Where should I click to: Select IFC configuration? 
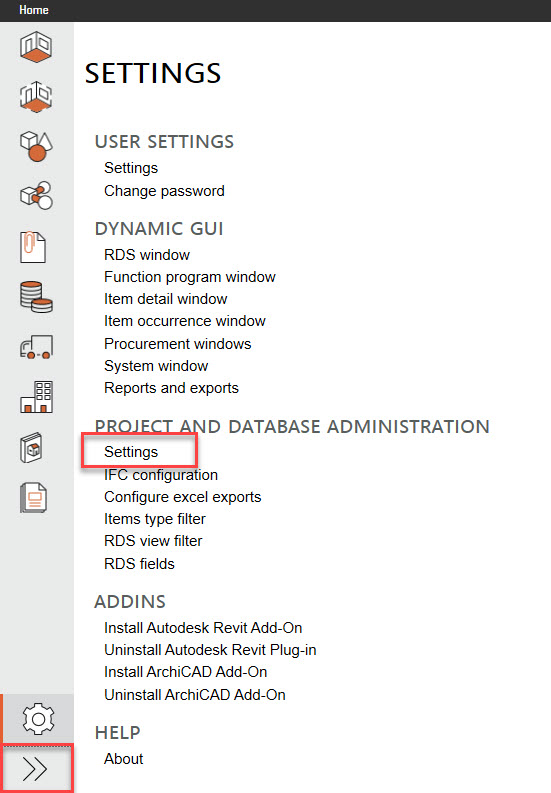[161, 475]
